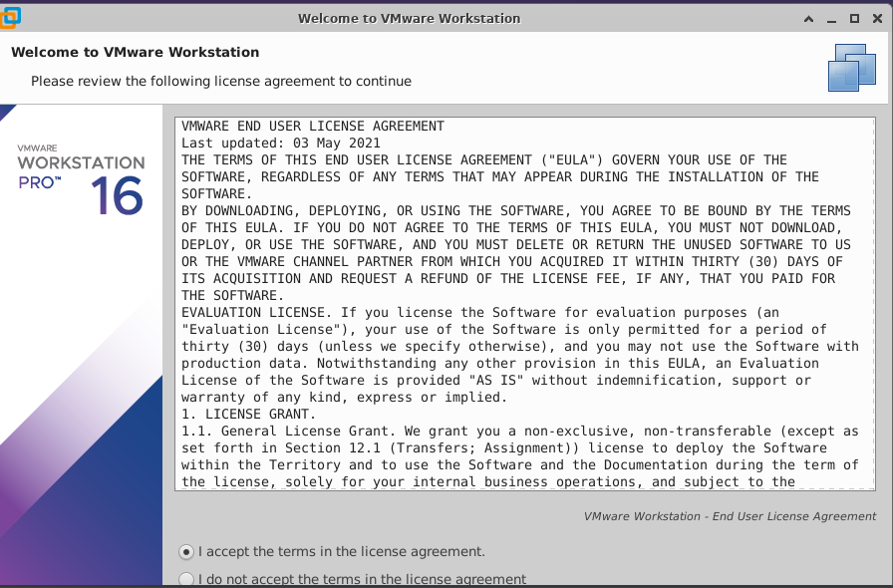Click the 'THE SOFTWARE.' line in license text
The height and width of the screenshot is (588, 893).
pyautogui.click(x=232, y=295)
